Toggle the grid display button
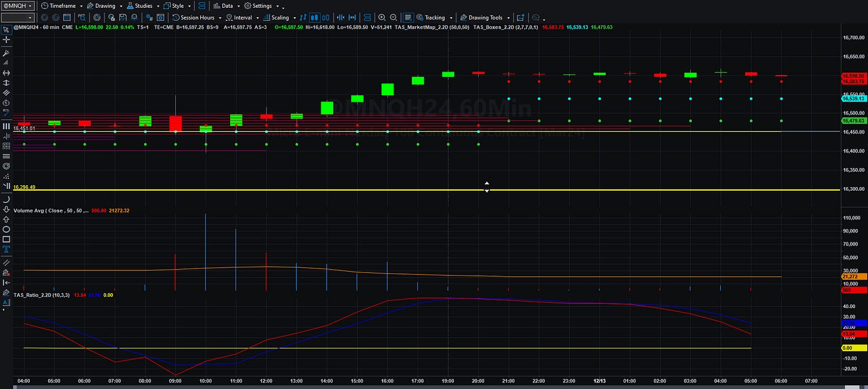The image size is (868, 389). pos(408,18)
